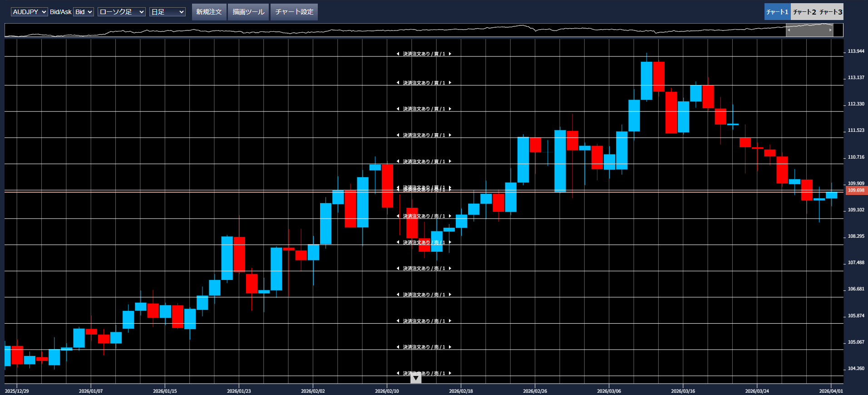The image size is (868, 395).
Task: Click the 新規注文 button
Action: point(209,12)
